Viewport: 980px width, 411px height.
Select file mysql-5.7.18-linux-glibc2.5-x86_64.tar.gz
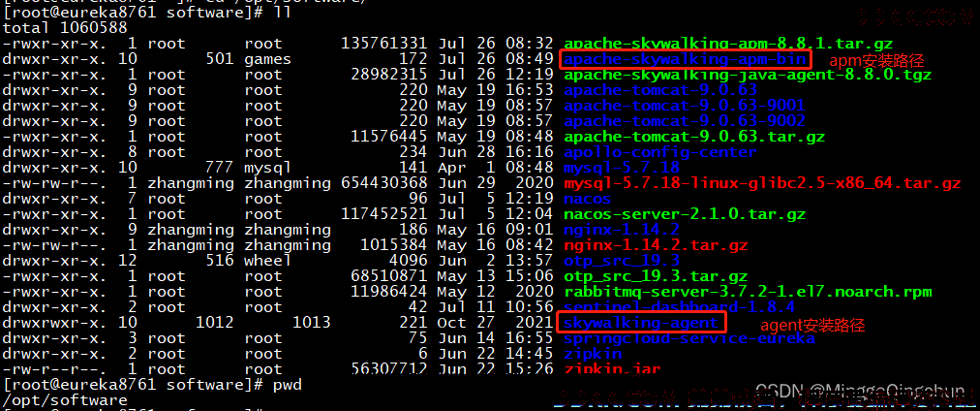(x=762, y=184)
